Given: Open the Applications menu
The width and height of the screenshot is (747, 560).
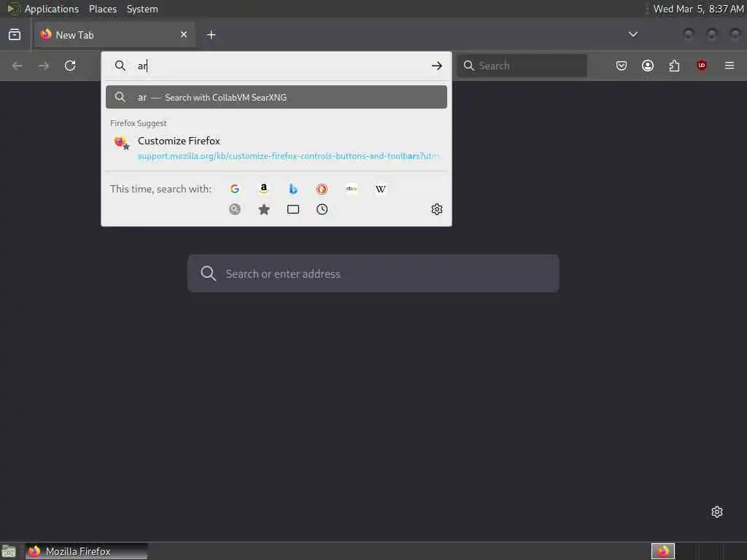Looking at the screenshot, I should 52,9.
